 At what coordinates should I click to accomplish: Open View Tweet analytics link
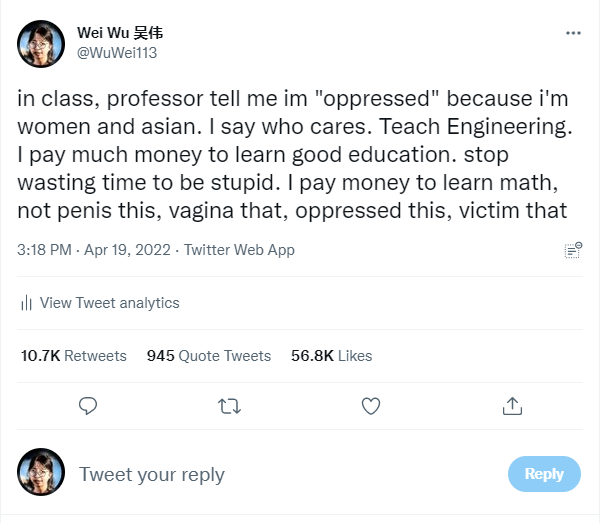pos(109,303)
